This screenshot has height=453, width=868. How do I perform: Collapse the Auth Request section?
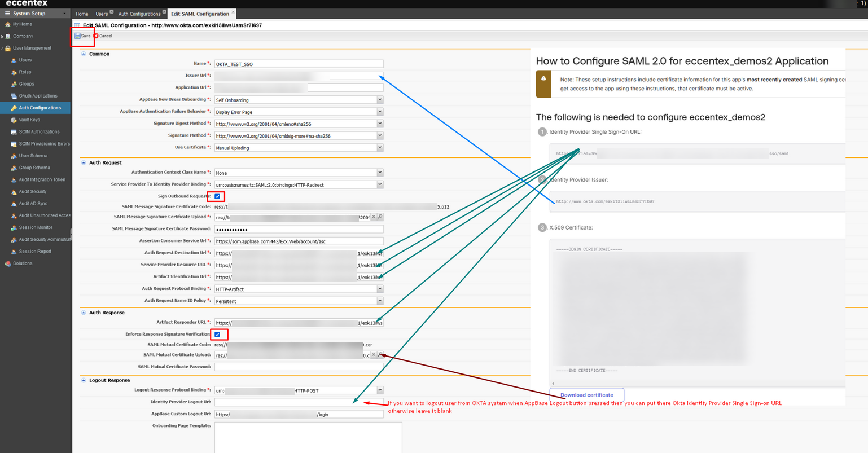click(x=84, y=162)
